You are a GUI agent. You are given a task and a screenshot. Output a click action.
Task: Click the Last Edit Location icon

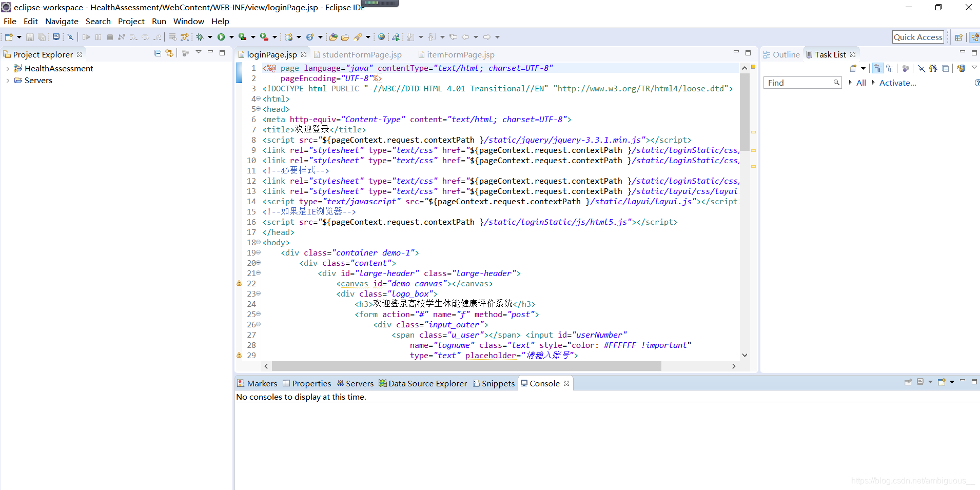pos(453,37)
